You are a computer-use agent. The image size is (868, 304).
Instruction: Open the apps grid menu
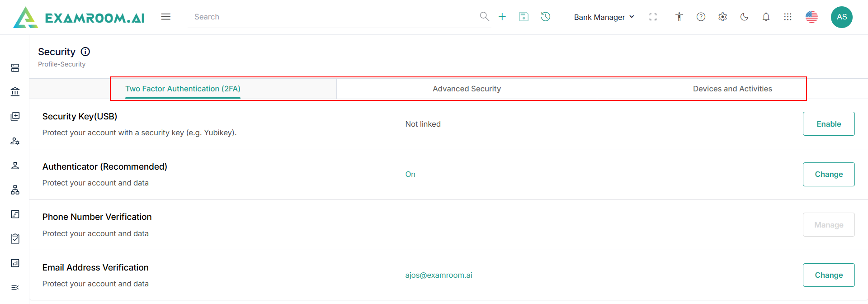788,17
